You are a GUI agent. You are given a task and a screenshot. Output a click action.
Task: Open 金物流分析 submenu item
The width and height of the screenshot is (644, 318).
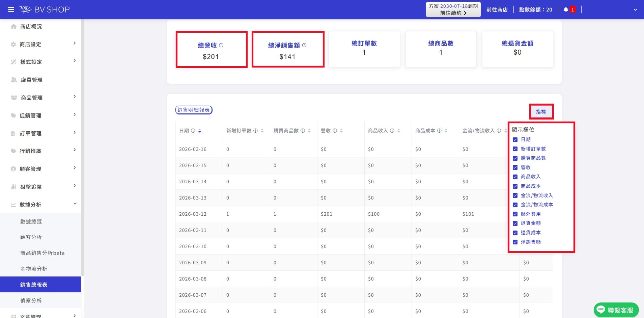40,269
